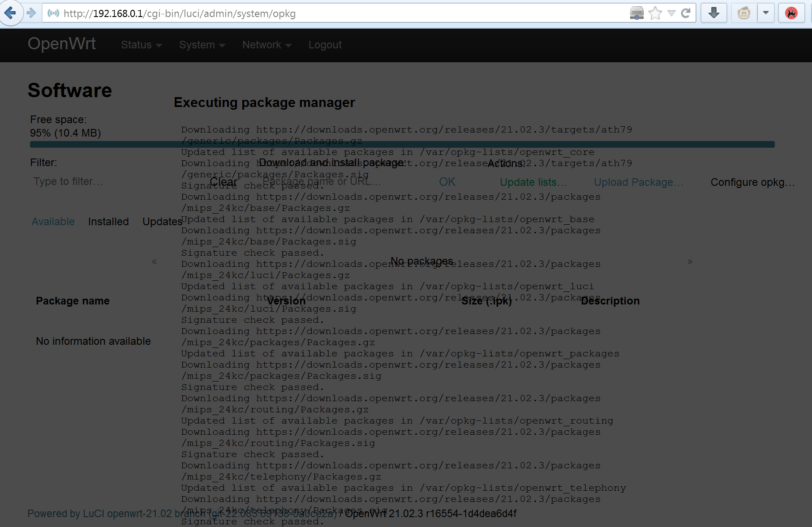This screenshot has height=527, width=812.
Task: Click the broadcast site-identity icon in the address bar
Action: pyautogui.click(x=53, y=13)
